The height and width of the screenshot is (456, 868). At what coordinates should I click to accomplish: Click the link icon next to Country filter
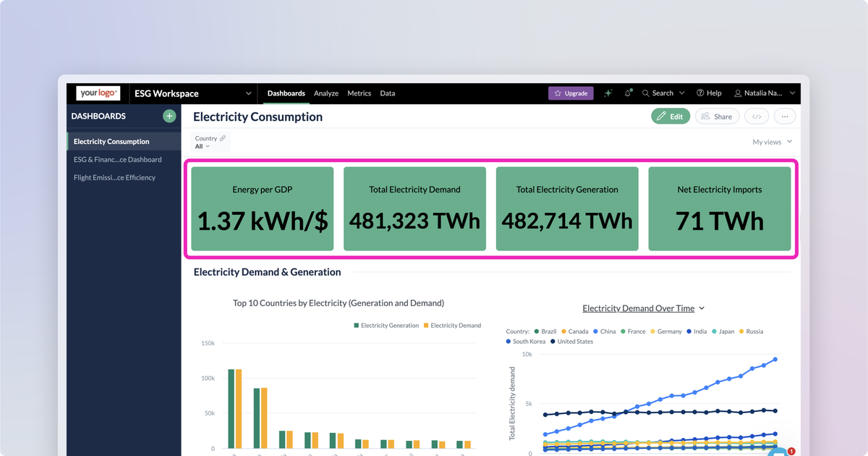[x=221, y=138]
